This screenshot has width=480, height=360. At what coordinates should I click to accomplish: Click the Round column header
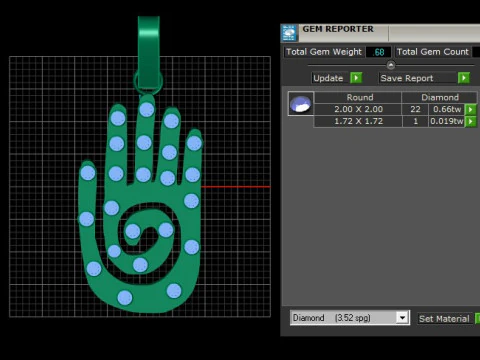(x=359, y=97)
